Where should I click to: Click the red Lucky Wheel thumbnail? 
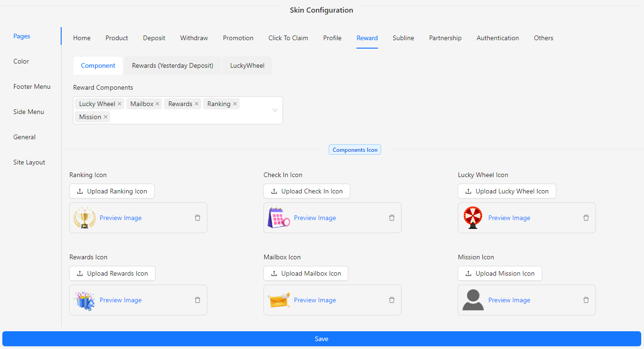[473, 218]
